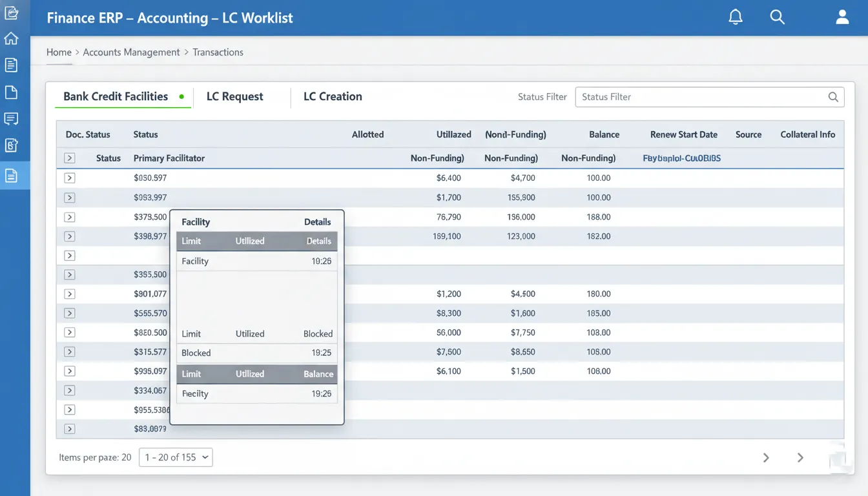Open the blank page icon in sidebar
Screen dimensions: 868x496
[11, 92]
